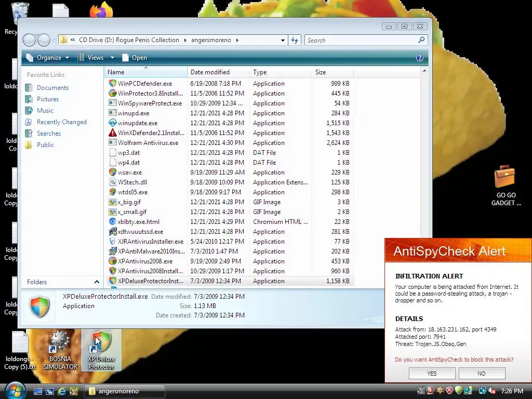532x399 pixels.
Task: Click the taskbar clock showing 7:26 PM
Action: tap(512, 391)
